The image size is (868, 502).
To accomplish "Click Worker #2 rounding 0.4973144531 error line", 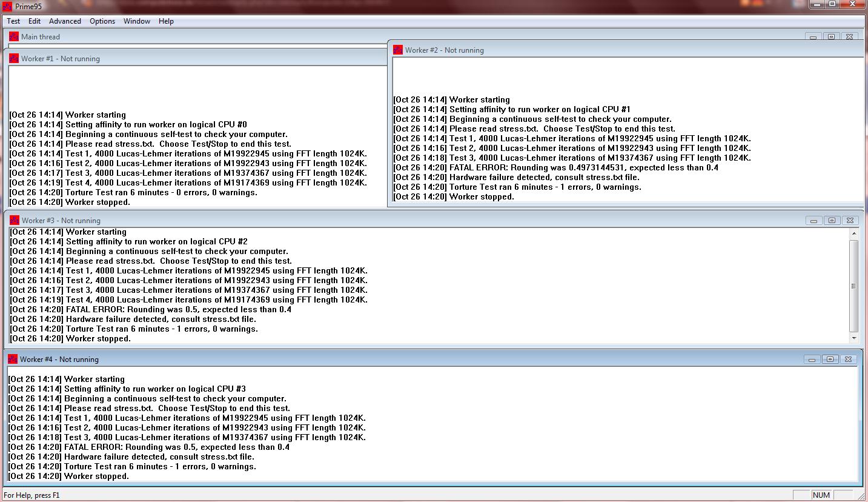I will point(555,167).
